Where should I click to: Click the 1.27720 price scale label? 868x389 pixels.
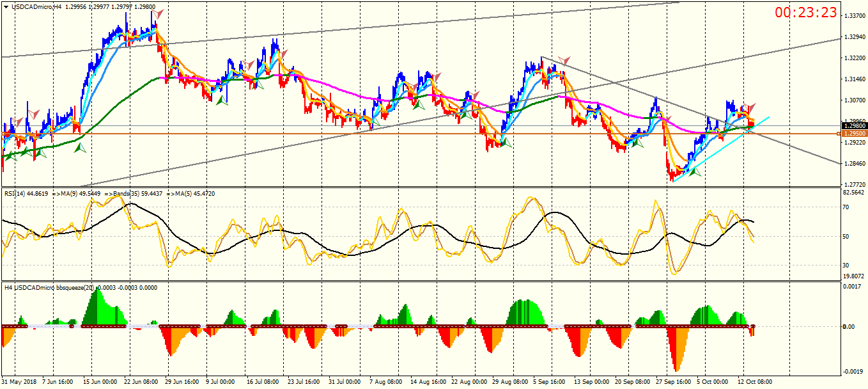[855, 184]
